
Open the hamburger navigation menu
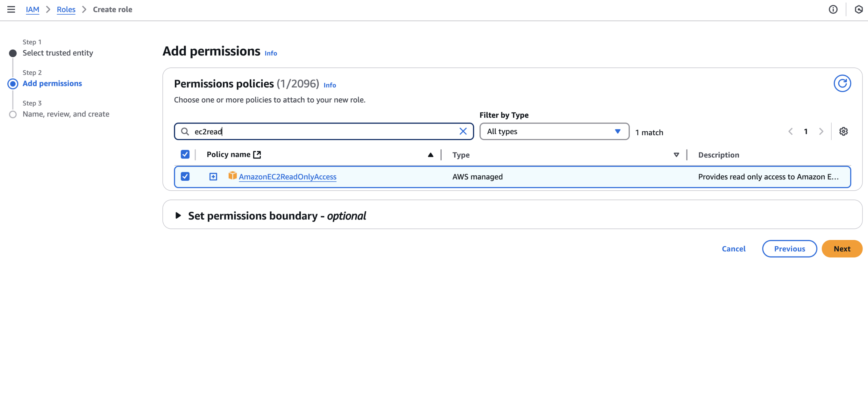pyautogui.click(x=11, y=10)
